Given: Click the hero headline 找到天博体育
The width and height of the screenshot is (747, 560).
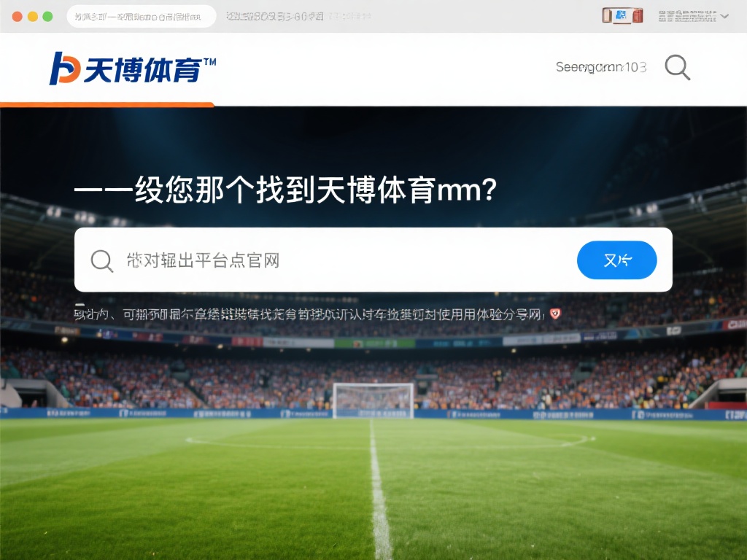Looking at the screenshot, I should (347, 190).
